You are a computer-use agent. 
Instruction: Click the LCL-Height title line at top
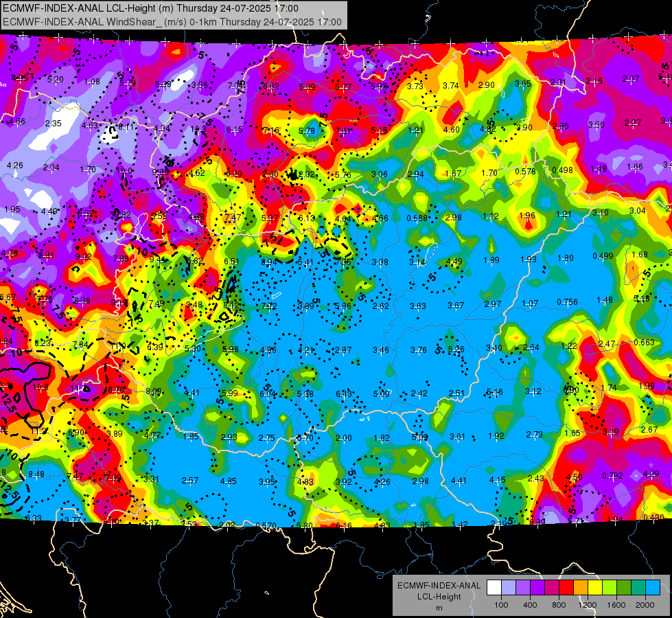[150, 8]
